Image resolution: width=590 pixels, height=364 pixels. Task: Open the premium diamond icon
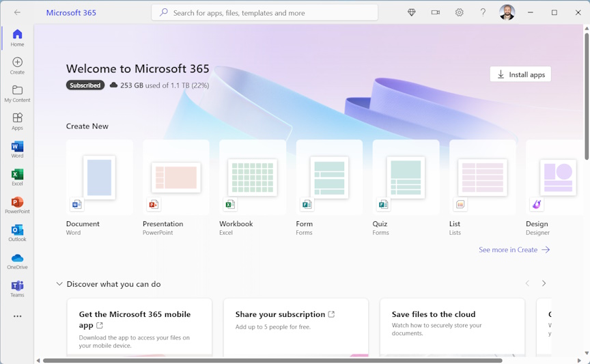pos(412,12)
